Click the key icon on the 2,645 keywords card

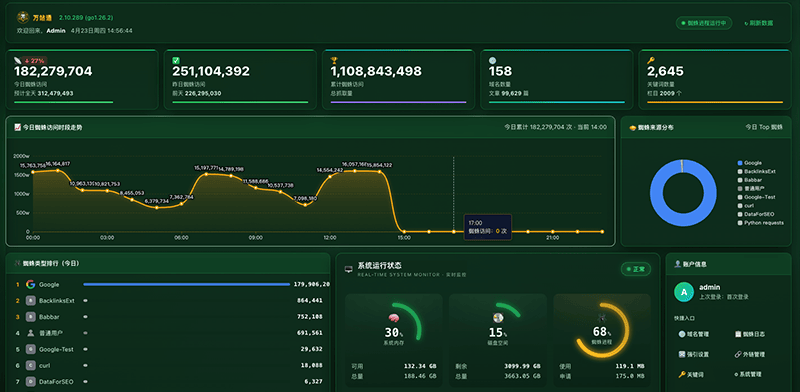coord(651,60)
